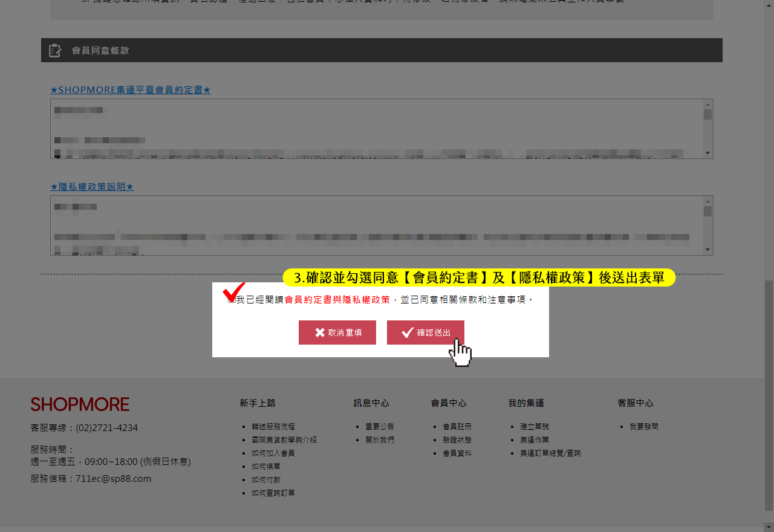Open 如何付款 footer link
Screen dimensions: 774x532
(266, 480)
